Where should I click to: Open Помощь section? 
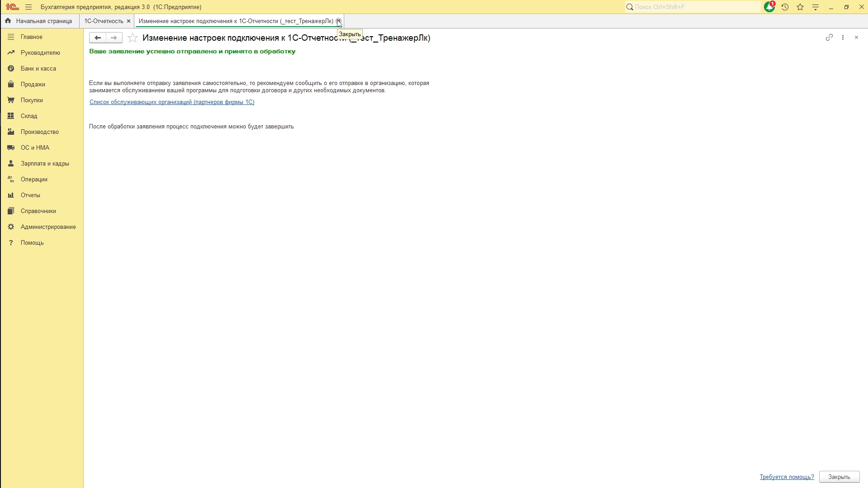coord(42,243)
